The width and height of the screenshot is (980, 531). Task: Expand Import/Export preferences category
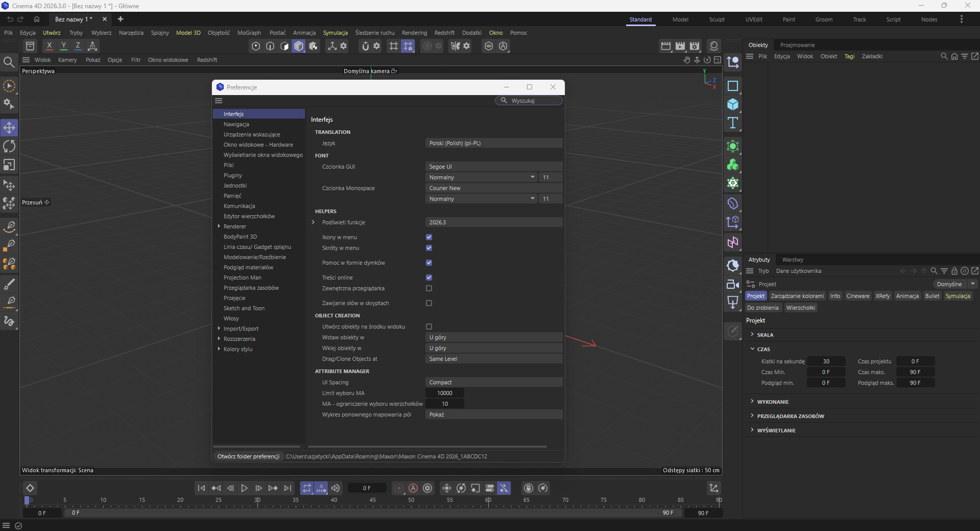coord(219,329)
